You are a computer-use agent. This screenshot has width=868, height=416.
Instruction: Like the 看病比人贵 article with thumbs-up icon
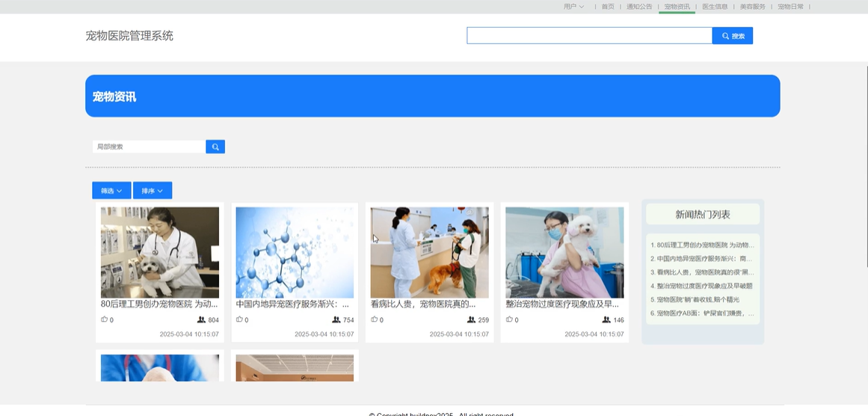[x=375, y=319]
